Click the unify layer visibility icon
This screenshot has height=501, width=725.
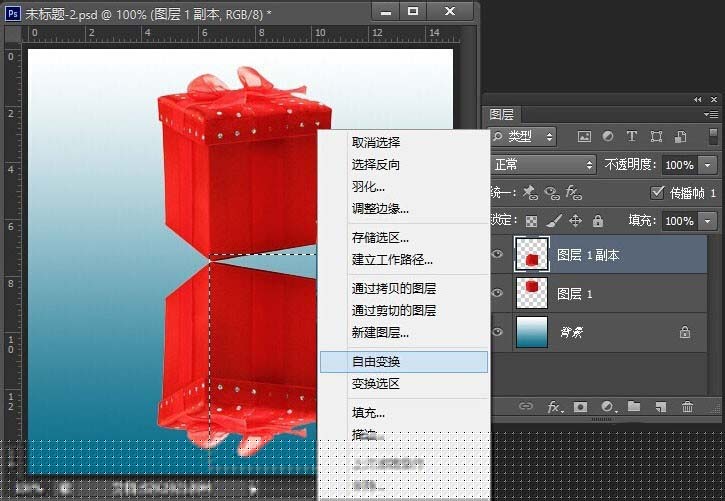(552, 193)
